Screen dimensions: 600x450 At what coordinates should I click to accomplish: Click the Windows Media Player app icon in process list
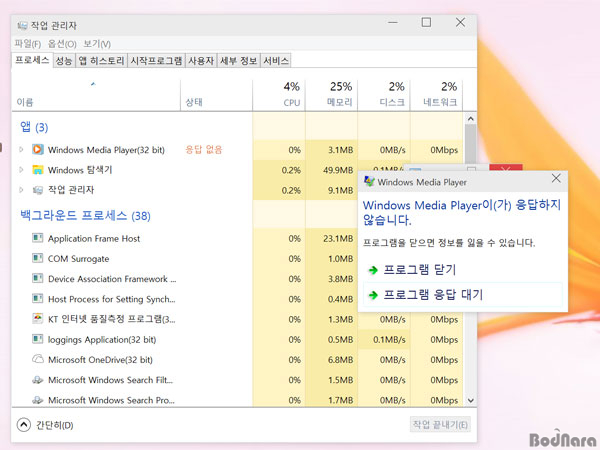pyautogui.click(x=38, y=150)
